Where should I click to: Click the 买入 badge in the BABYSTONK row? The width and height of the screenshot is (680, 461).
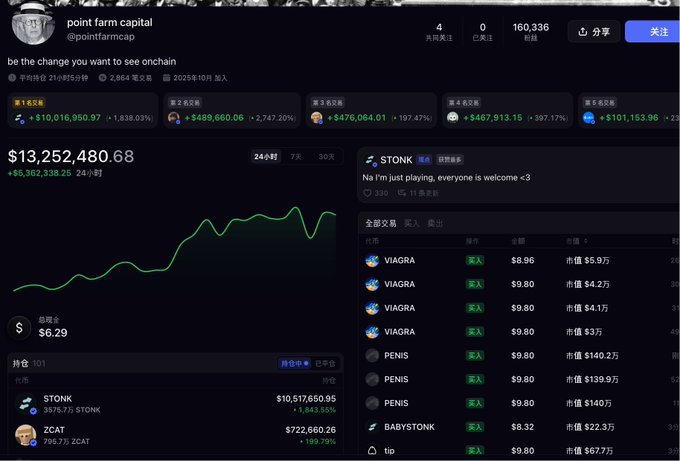[474, 427]
